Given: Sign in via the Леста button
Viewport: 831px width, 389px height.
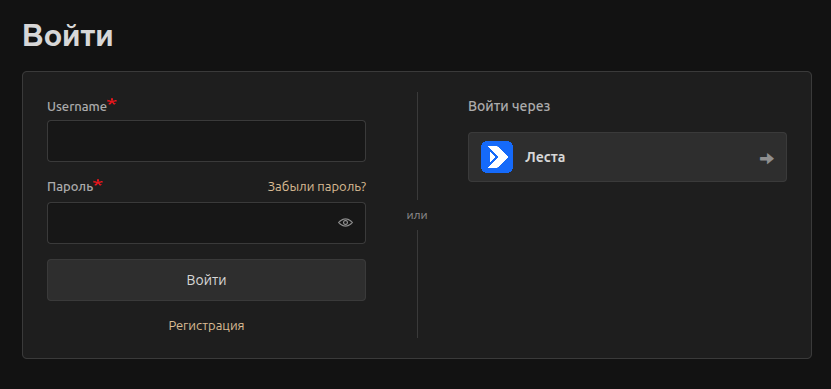Looking at the screenshot, I should click(627, 157).
